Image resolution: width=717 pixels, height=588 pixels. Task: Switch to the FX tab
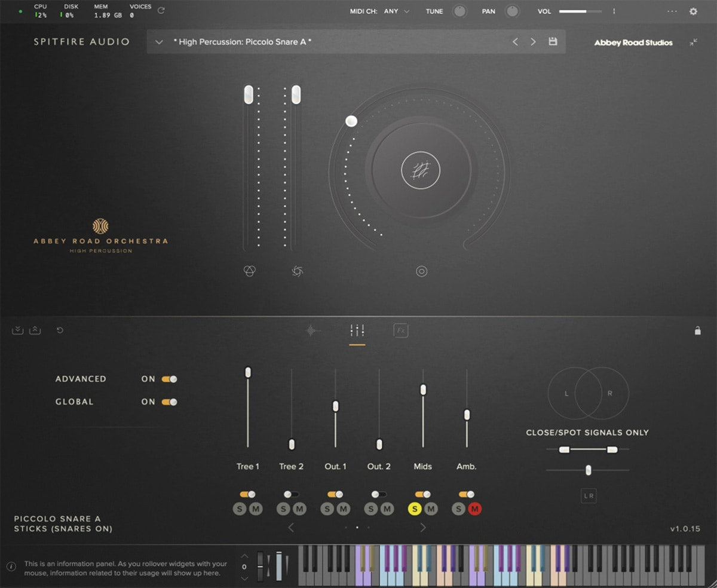pyautogui.click(x=401, y=330)
